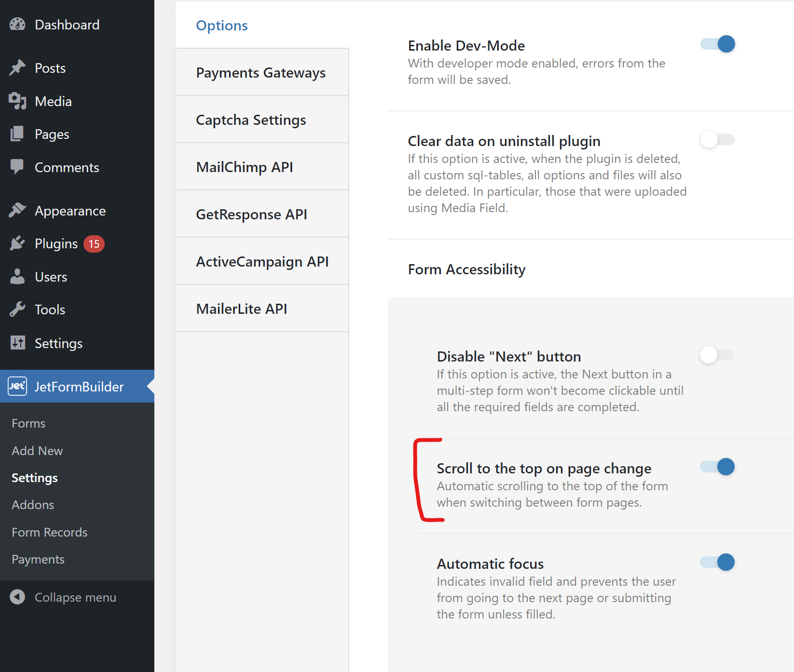
Task: Select the Posts pin icon
Action: click(17, 67)
